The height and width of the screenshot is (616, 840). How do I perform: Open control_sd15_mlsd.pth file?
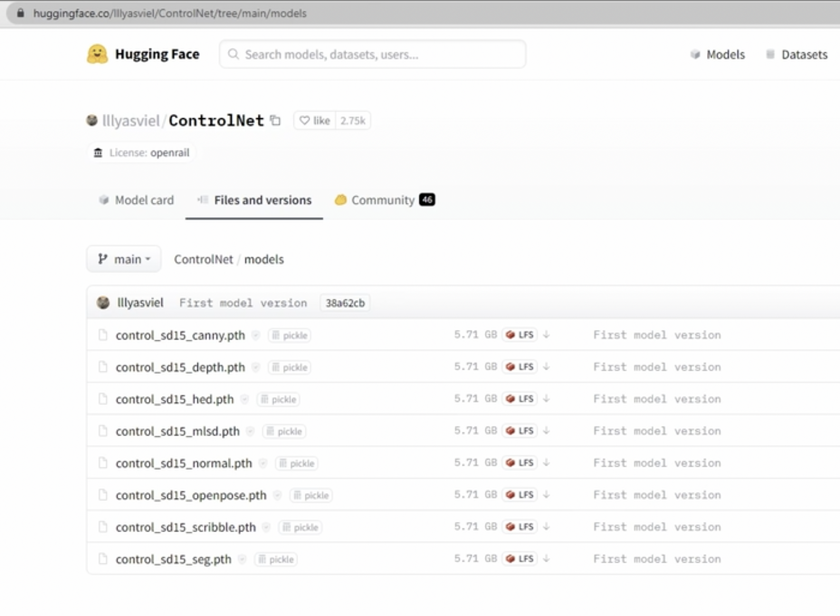click(x=178, y=431)
